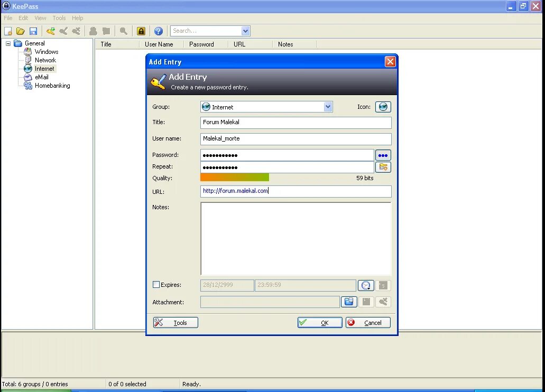
Task: Select the General group in tree
Action: [34, 43]
